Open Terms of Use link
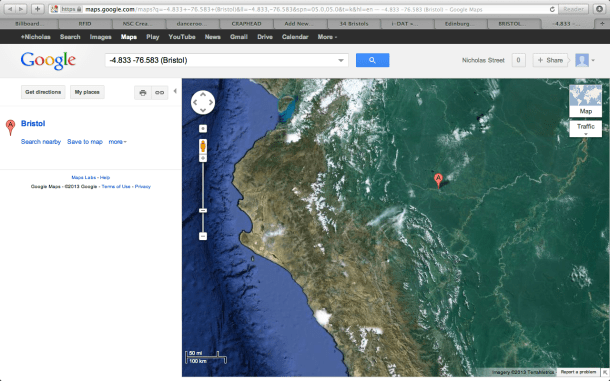Viewport: 610px width, 381px height. pyautogui.click(x=116, y=187)
